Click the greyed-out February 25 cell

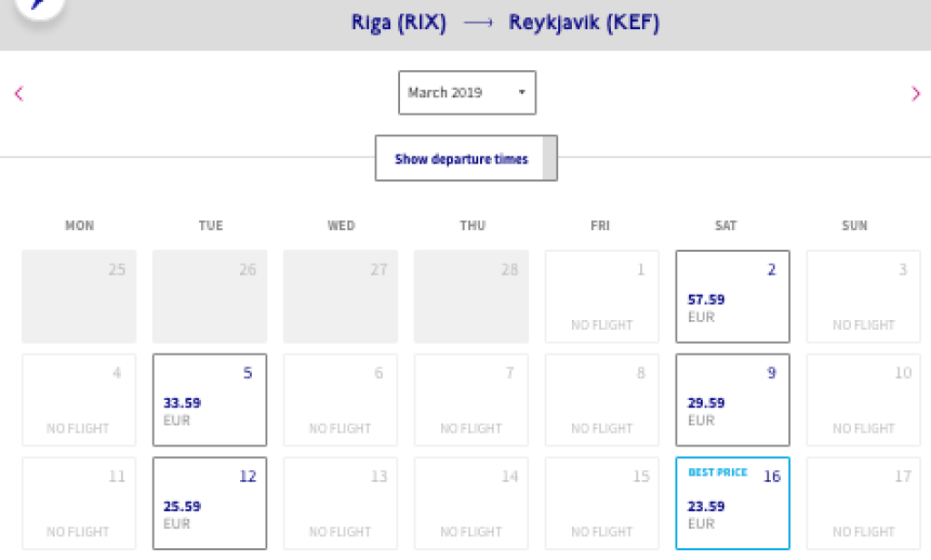click(79, 296)
